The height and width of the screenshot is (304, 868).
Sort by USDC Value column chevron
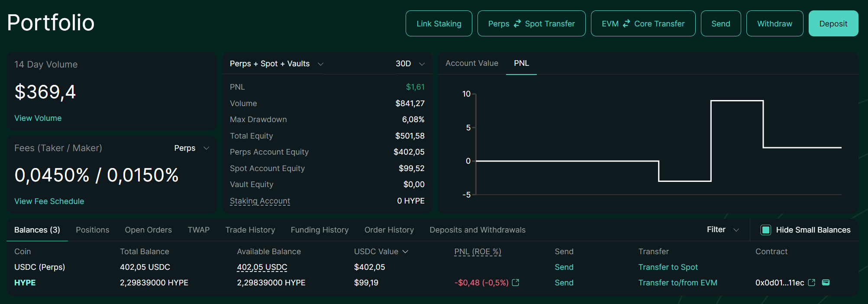click(x=405, y=252)
